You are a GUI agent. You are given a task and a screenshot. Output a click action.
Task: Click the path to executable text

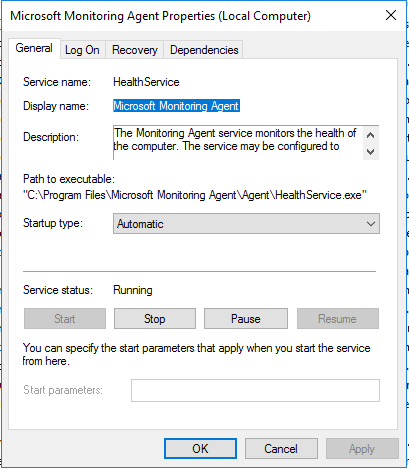[x=195, y=195]
